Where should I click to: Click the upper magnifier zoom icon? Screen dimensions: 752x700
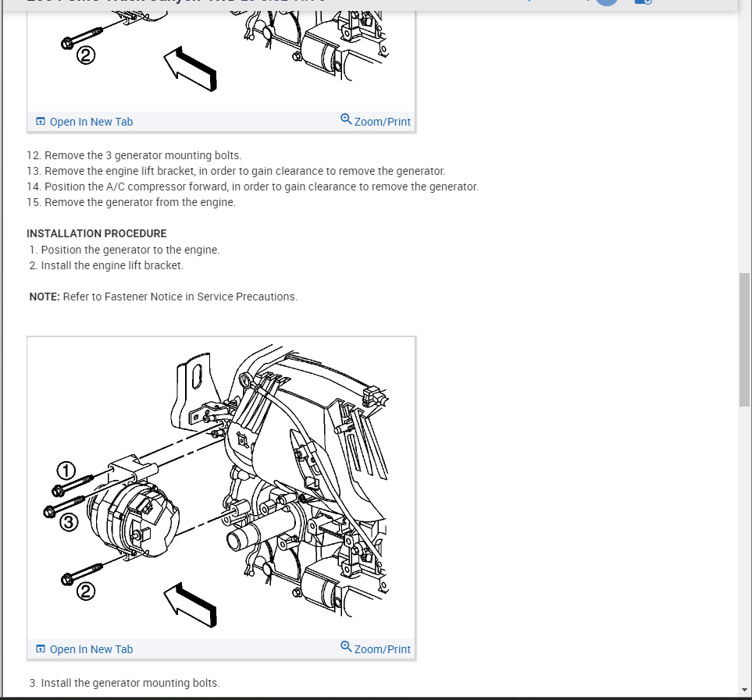coord(346,119)
